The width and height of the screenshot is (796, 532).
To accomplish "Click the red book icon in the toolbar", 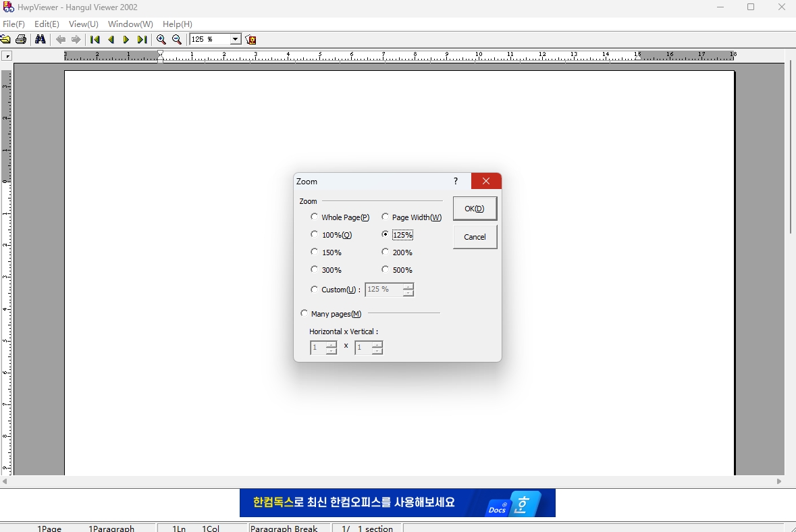I will [250, 40].
